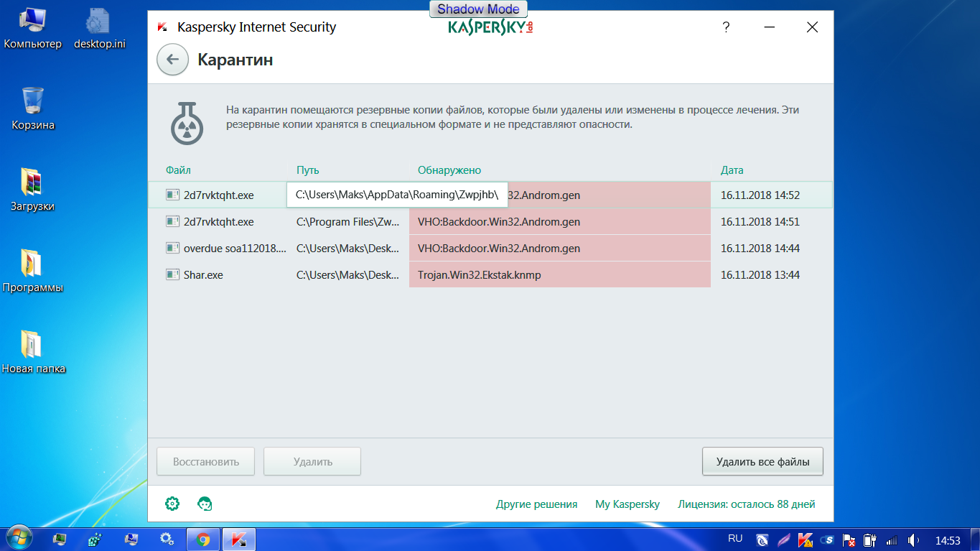Screen dimensions: 980x551
Task: Check the battery power tray icon
Action: click(869, 540)
